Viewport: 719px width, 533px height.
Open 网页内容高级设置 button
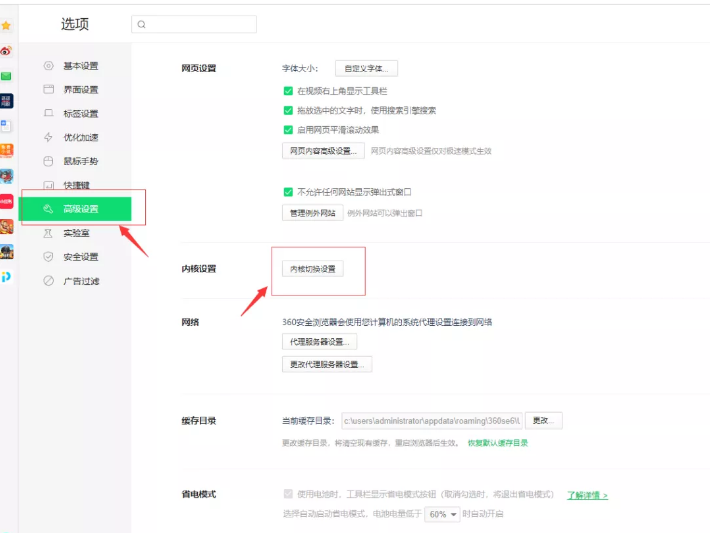click(323, 151)
